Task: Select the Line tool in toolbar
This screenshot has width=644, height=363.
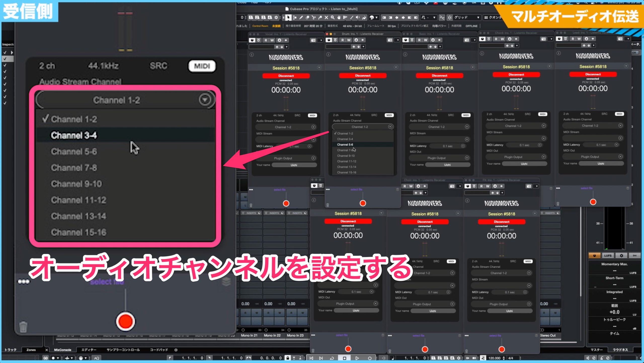Action: click(351, 17)
